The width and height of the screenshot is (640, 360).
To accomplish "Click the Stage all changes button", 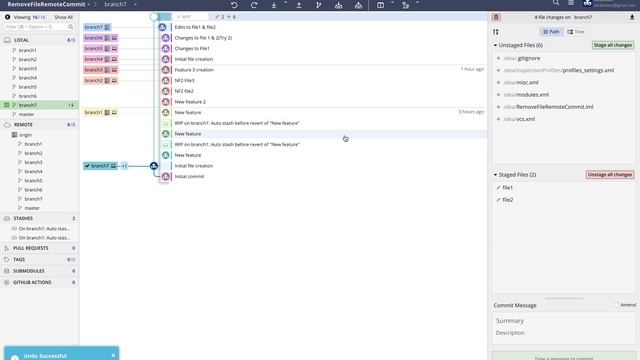I will pos(612,45).
